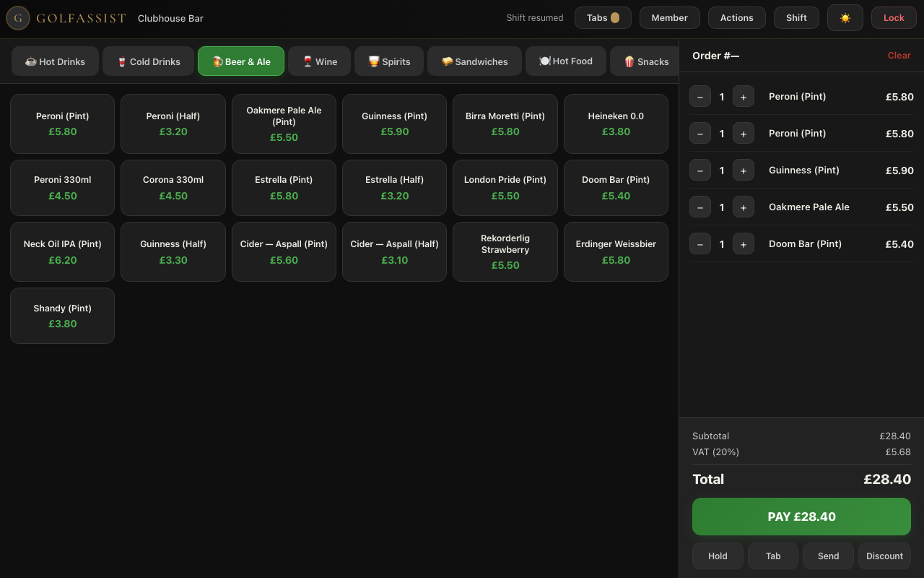Click the popcorn Snacks icon
The width and height of the screenshot is (924, 578).
tap(629, 61)
